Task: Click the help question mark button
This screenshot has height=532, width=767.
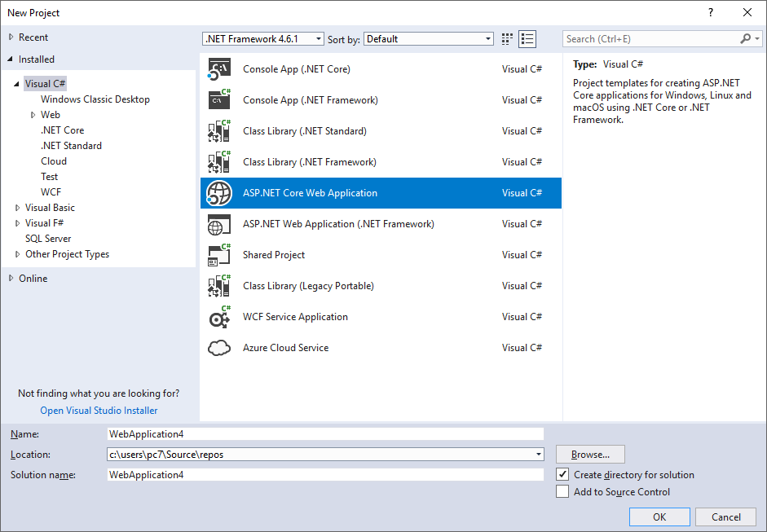Action: pos(711,13)
